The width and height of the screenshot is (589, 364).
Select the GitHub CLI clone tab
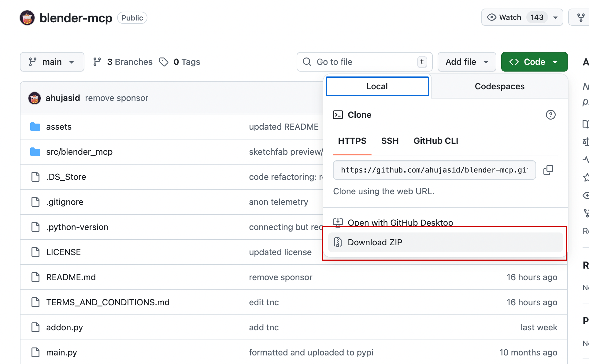(x=435, y=141)
